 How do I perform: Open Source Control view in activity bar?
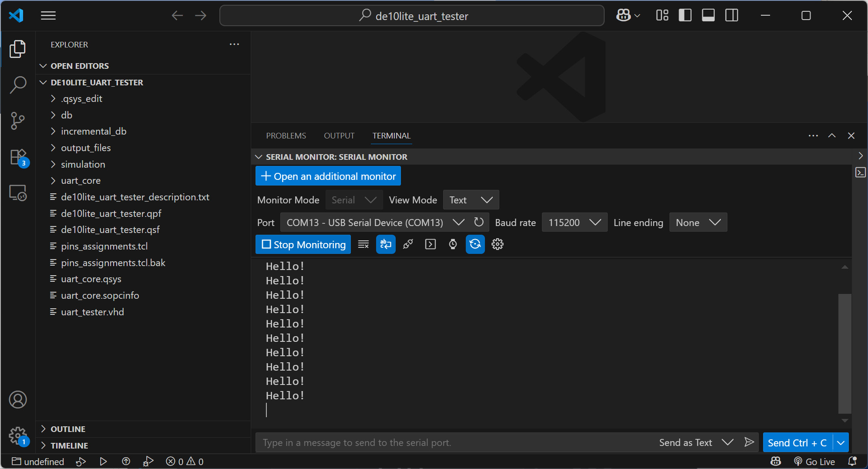[x=18, y=121]
